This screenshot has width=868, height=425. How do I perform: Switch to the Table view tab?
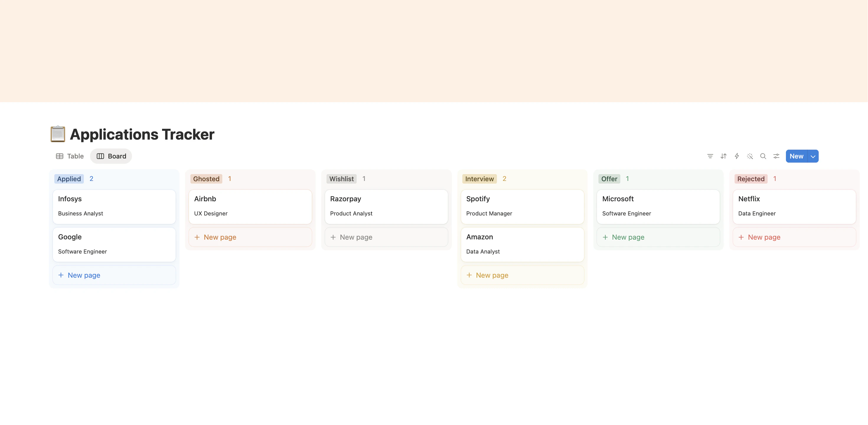(x=70, y=156)
